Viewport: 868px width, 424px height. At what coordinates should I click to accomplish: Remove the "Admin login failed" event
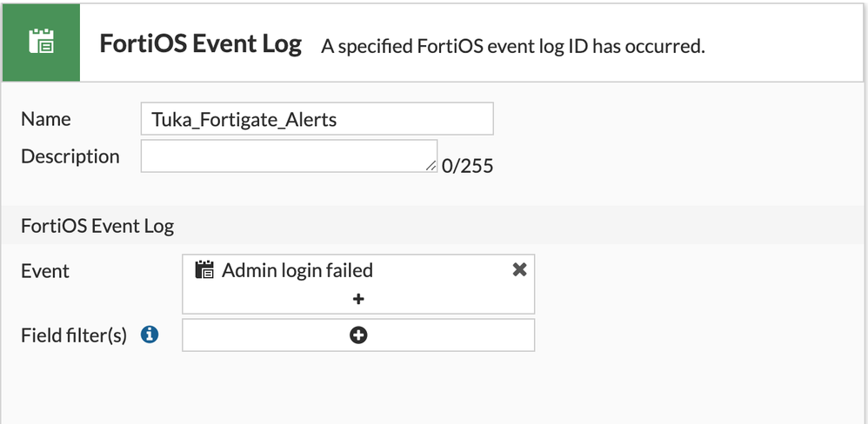[x=519, y=269]
